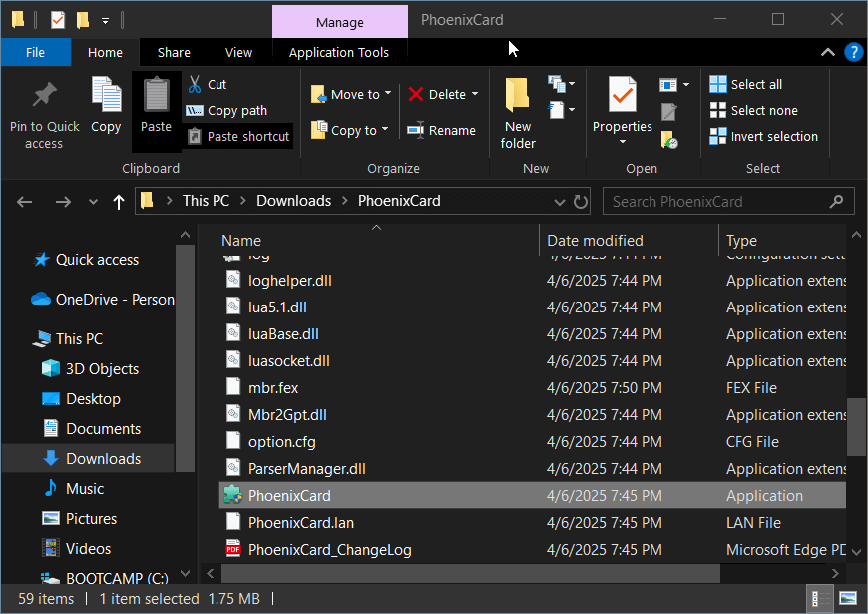Click the Select none icon

pos(718,110)
